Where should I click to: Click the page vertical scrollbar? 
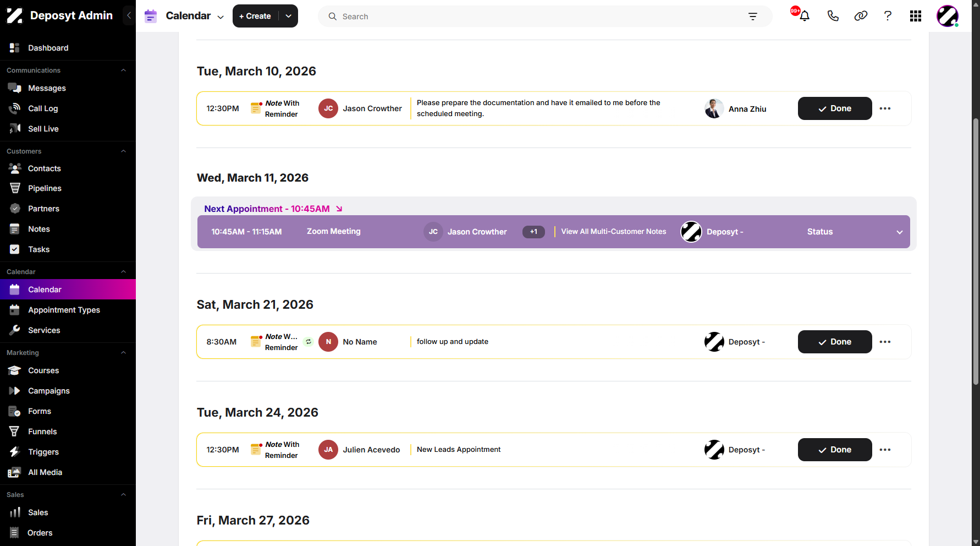[976, 251]
